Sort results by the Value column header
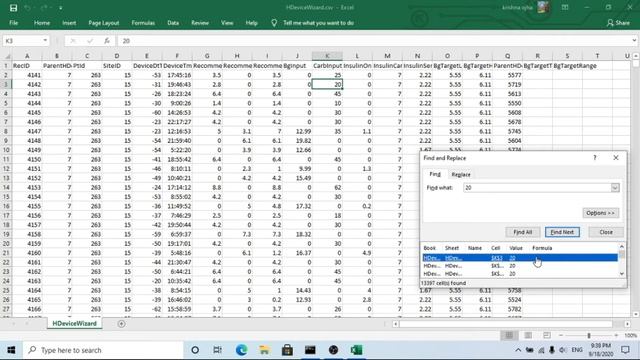Screen dimensions: 640x360 (x=516, y=248)
